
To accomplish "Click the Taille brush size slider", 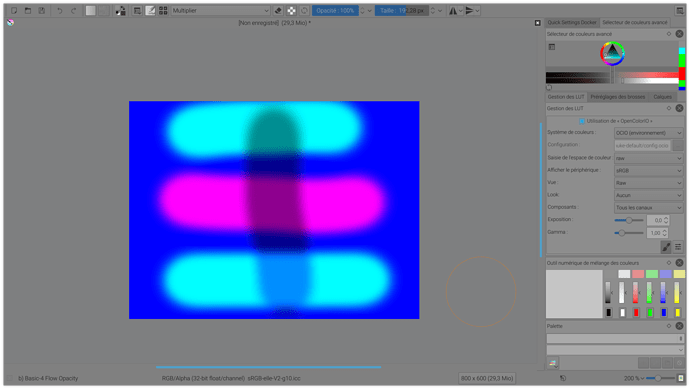I will pyautogui.click(x=402, y=11).
